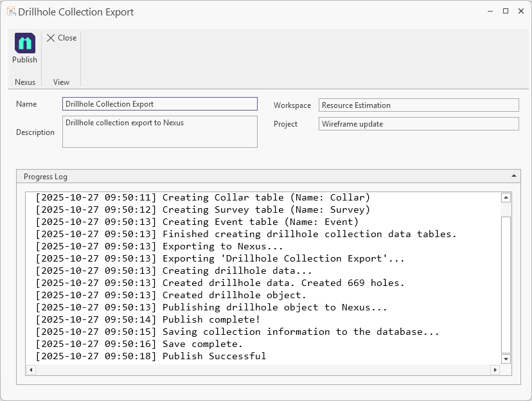Click the Publish to Nexus icon
The width and height of the screenshot is (532, 401).
pyautogui.click(x=25, y=43)
